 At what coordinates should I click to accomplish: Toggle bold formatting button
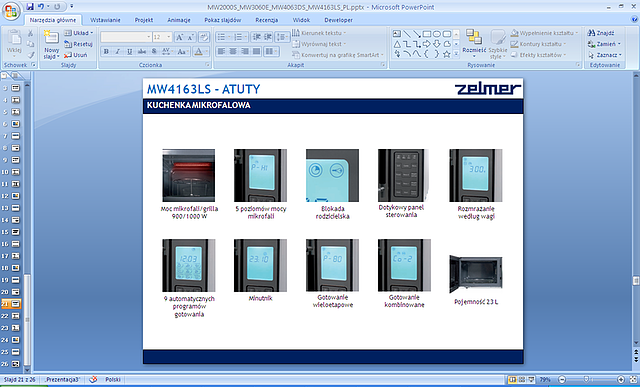tap(106, 51)
